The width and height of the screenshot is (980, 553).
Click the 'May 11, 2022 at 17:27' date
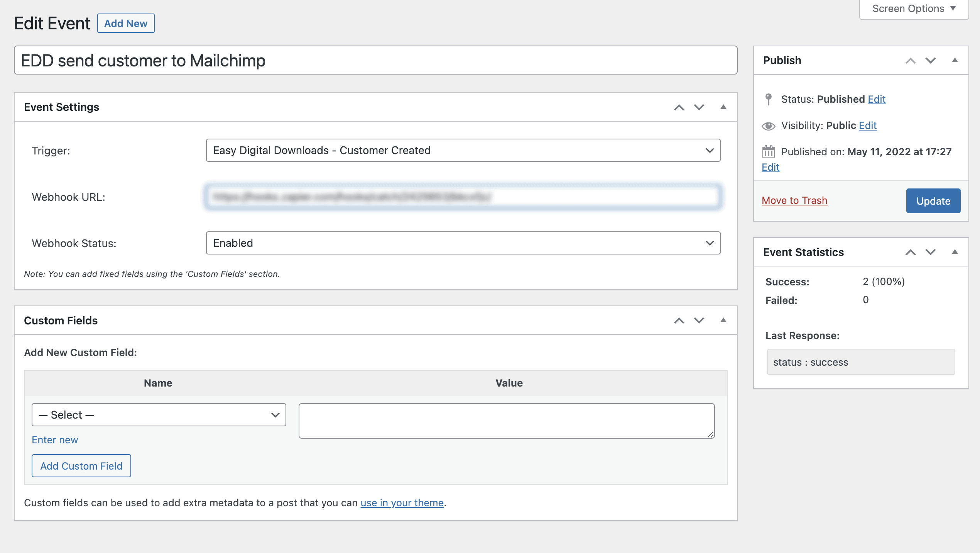[x=899, y=152]
